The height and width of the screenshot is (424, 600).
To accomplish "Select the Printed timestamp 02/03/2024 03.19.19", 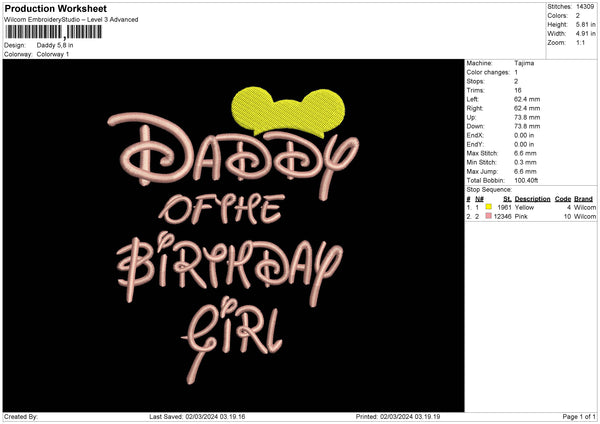I will pos(410,417).
